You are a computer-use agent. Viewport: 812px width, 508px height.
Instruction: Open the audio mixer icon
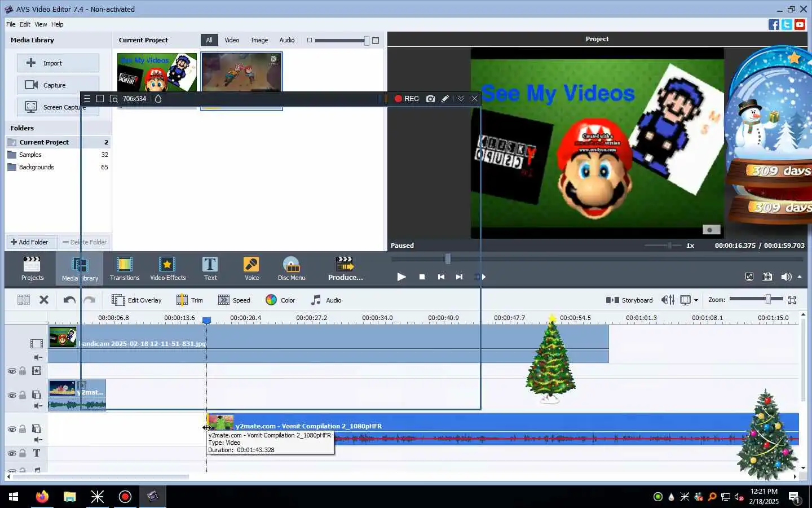(668, 300)
